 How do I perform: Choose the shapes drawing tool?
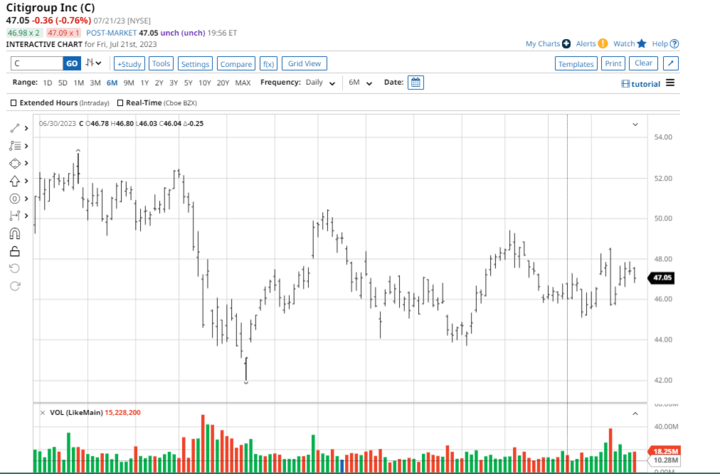(x=15, y=163)
